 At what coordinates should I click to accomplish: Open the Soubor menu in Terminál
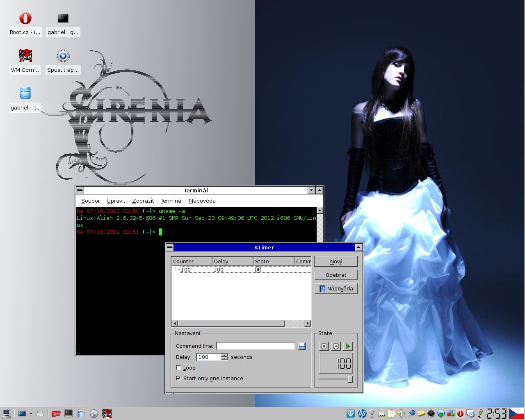tap(91, 201)
